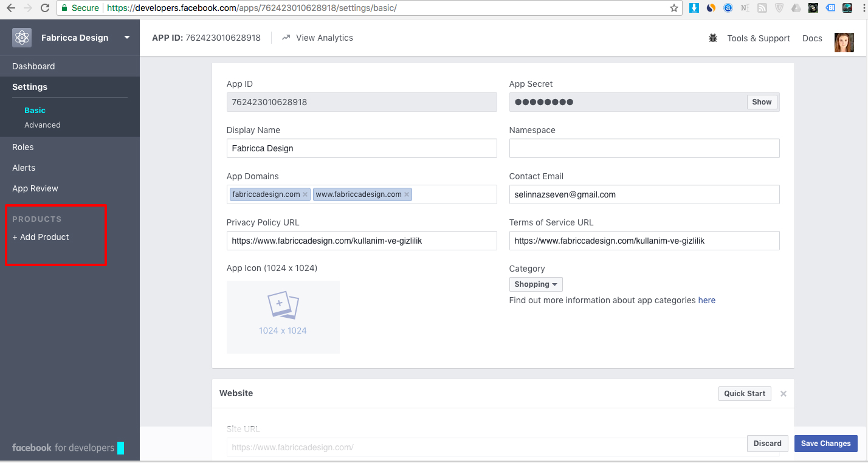Screen dimensions: 868x463
Task: Open the SimilarWeb extension icon
Action: (x=711, y=8)
